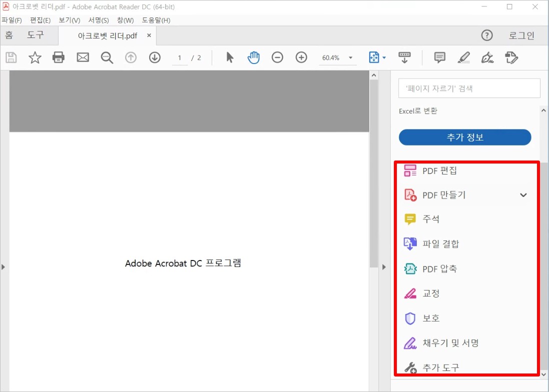Open fit page options dropdown arrow

click(x=384, y=57)
